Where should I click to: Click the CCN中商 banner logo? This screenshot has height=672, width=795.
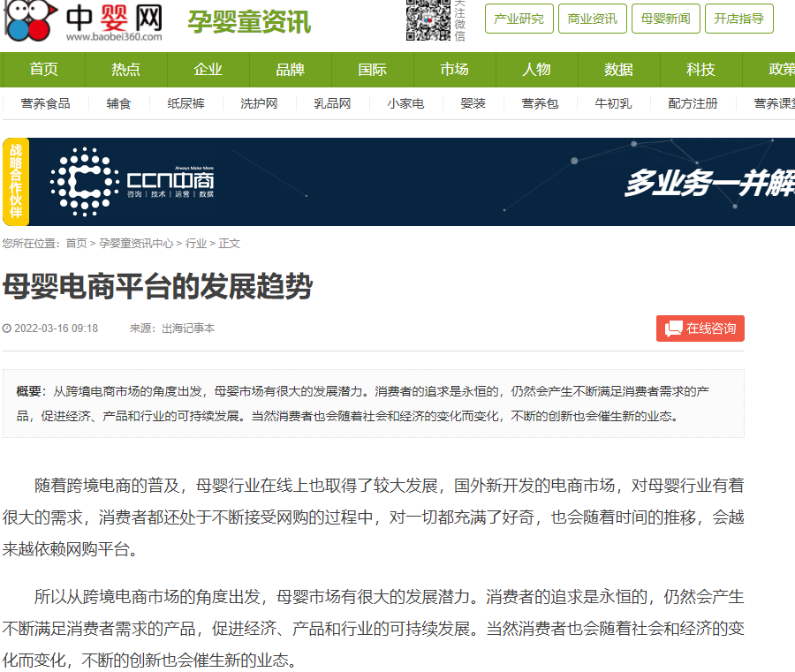pos(132,182)
